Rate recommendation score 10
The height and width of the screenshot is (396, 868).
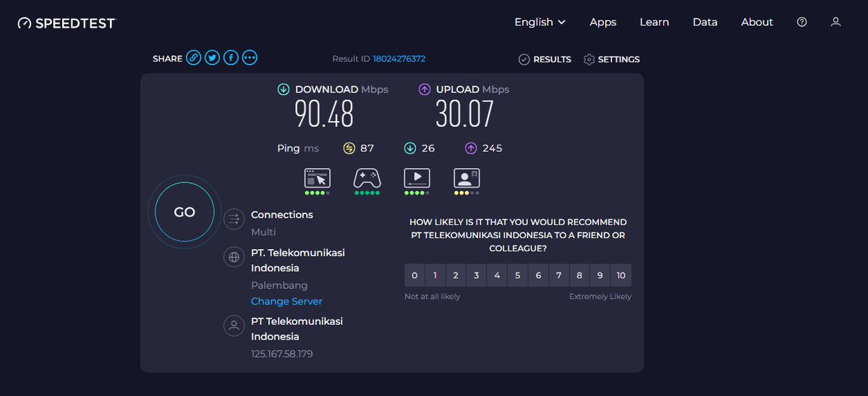[x=621, y=275]
